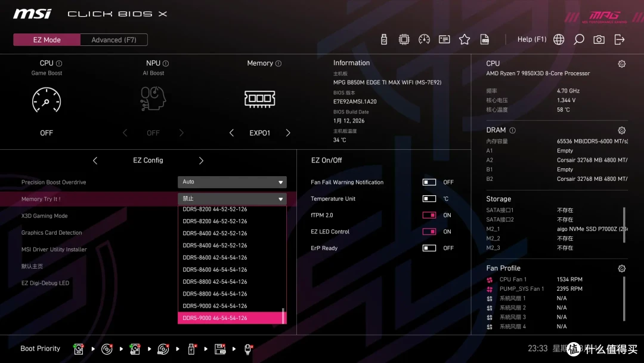Open language globe icon
Viewport: 644px width, 363px height.
click(x=559, y=39)
